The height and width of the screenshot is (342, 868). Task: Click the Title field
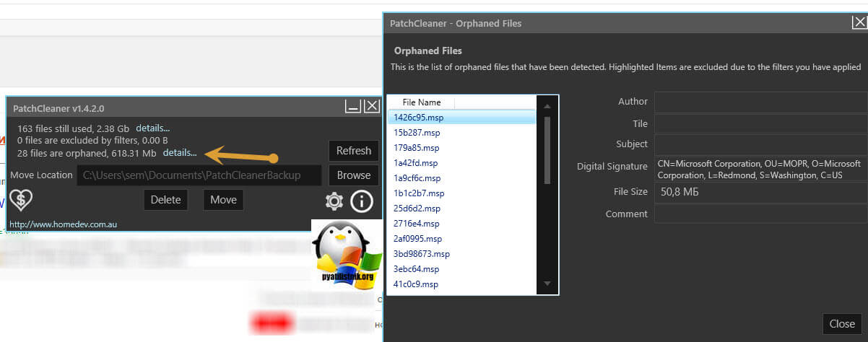tap(760, 123)
